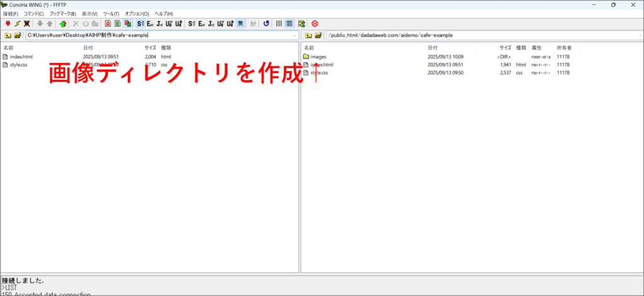The image size is (644, 296).
Task: Expand the local path history dropdown
Action: click(295, 35)
